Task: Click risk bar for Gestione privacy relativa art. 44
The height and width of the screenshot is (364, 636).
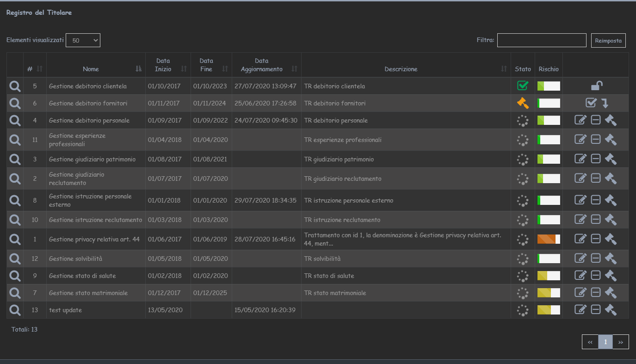Action: 549,239
